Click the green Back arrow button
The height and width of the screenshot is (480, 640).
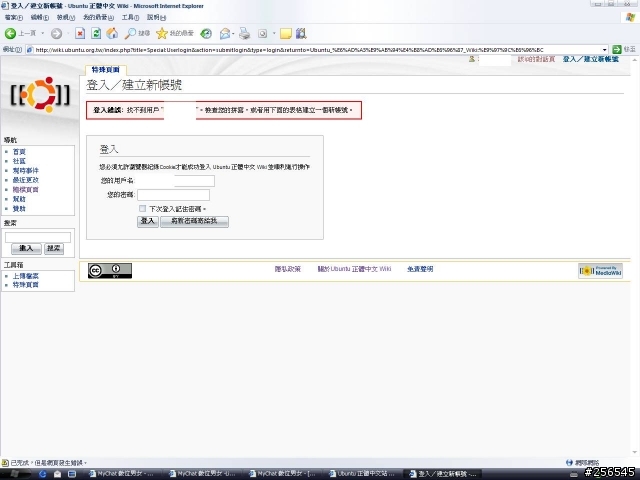point(10,33)
